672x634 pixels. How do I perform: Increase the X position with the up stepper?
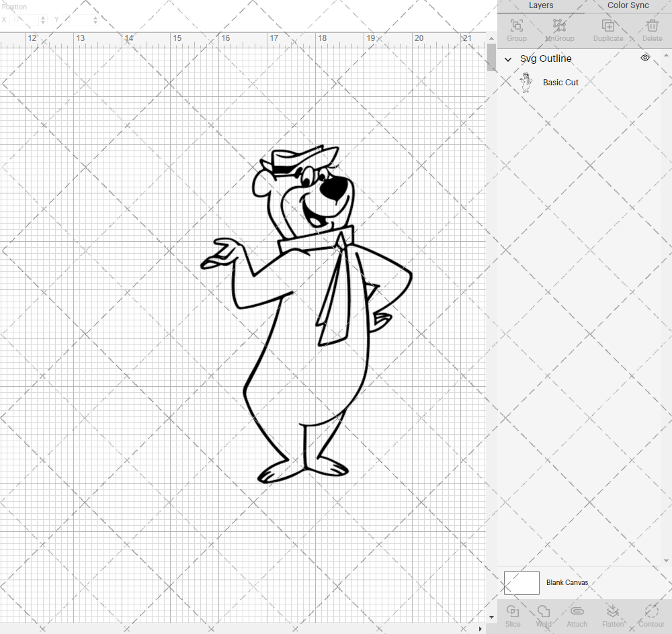pos(43,17)
